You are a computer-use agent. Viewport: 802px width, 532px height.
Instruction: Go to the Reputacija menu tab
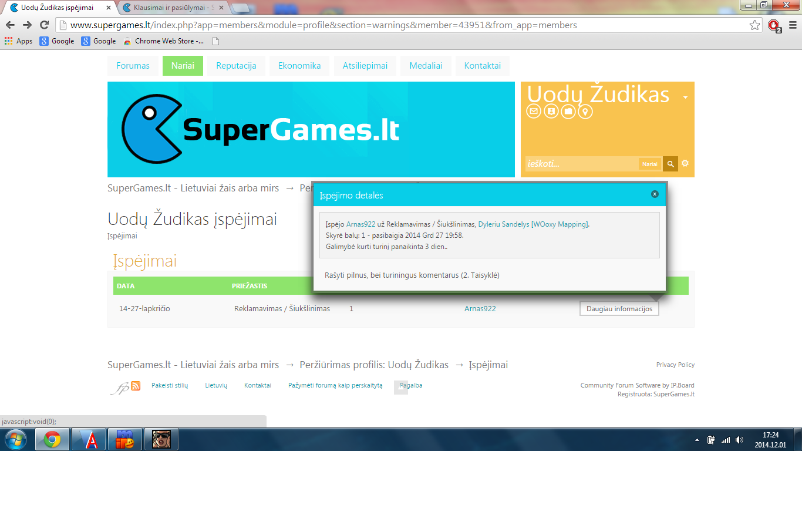236,66
